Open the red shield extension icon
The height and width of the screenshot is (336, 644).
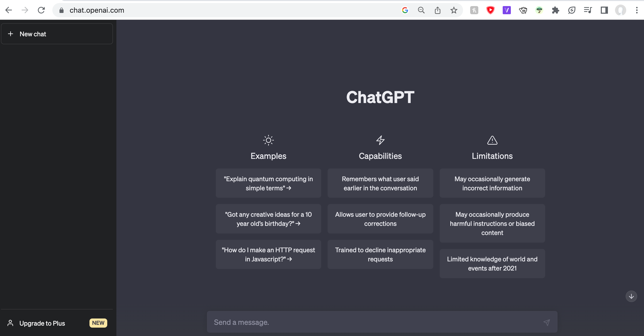point(490,10)
